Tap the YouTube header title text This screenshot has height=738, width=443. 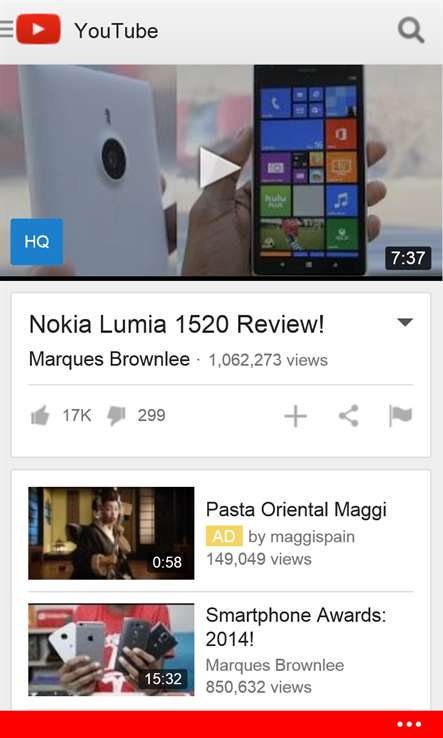tap(116, 31)
